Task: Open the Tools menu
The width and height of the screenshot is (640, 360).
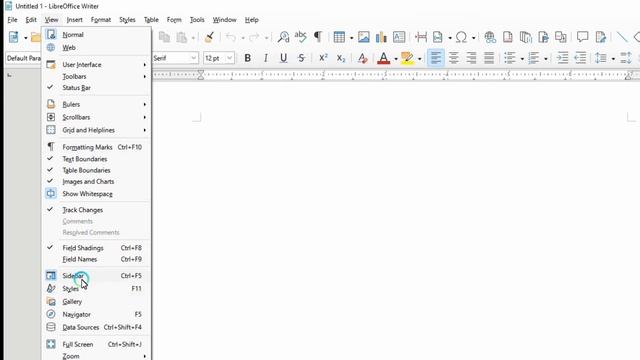Action: click(197, 20)
